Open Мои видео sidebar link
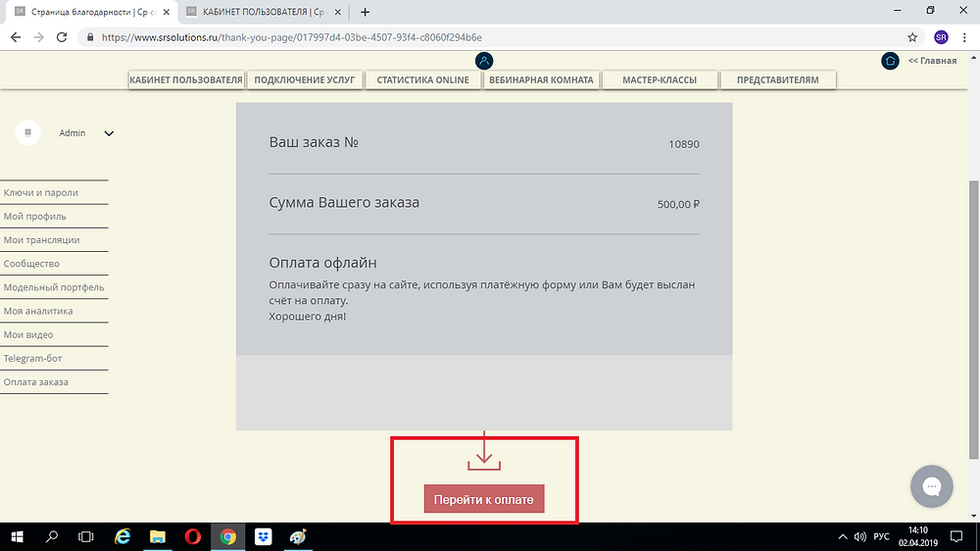 click(x=28, y=334)
